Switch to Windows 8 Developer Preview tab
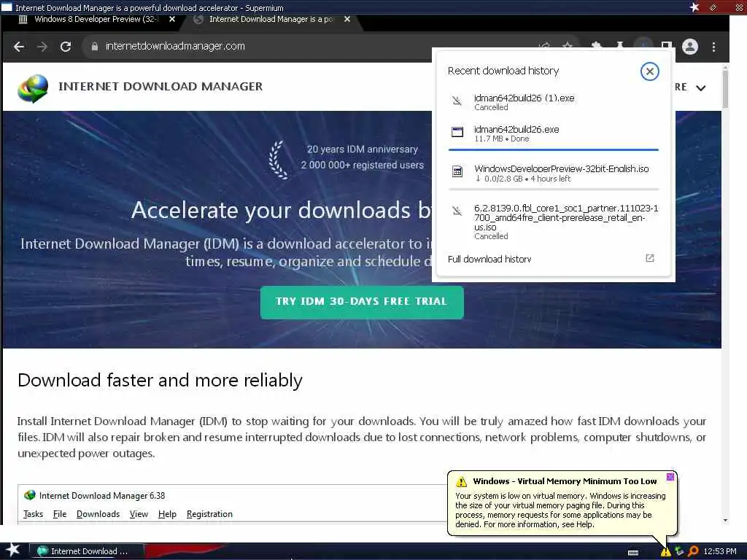The width and height of the screenshot is (747, 560). (x=96, y=20)
